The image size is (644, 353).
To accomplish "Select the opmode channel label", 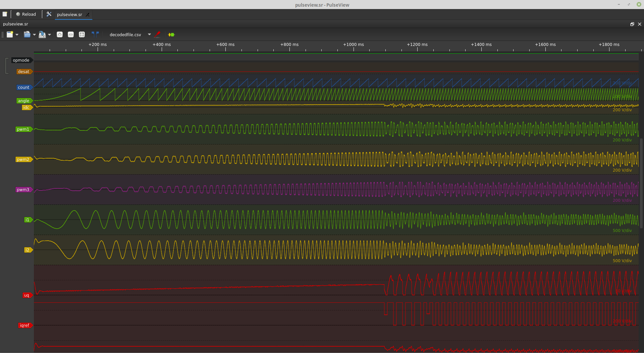I will 21,60.
